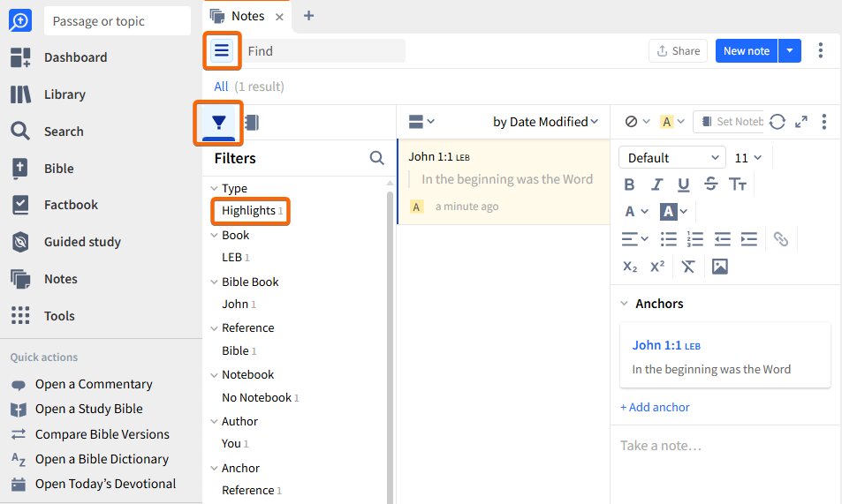Insert a numbered list
This screenshot has width=842, height=504.
(695, 239)
